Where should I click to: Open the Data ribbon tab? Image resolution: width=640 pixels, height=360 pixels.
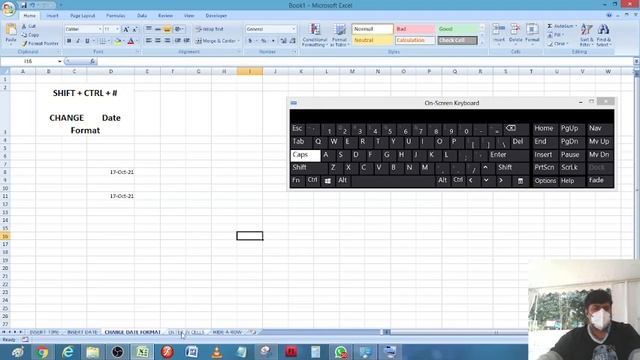coord(142,16)
